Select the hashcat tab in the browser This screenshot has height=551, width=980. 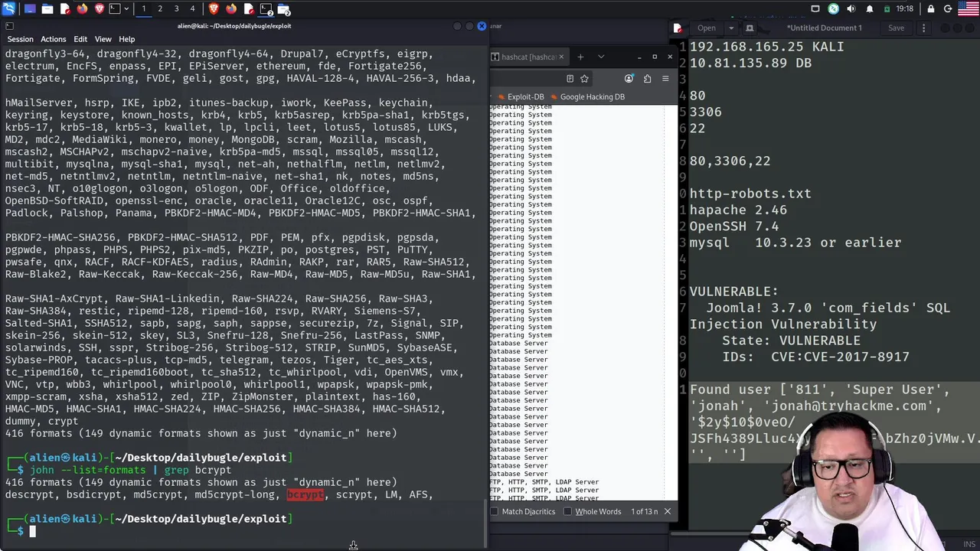(528, 57)
